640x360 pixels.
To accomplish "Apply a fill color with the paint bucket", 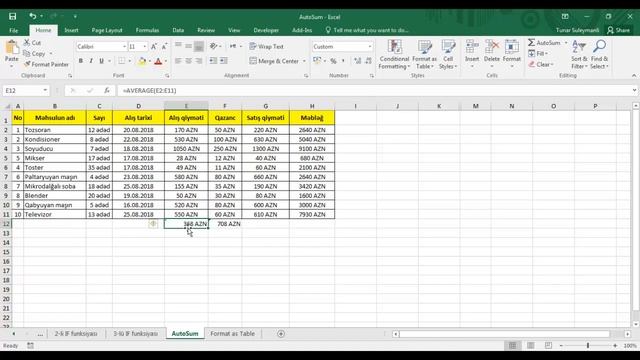I will [142, 61].
